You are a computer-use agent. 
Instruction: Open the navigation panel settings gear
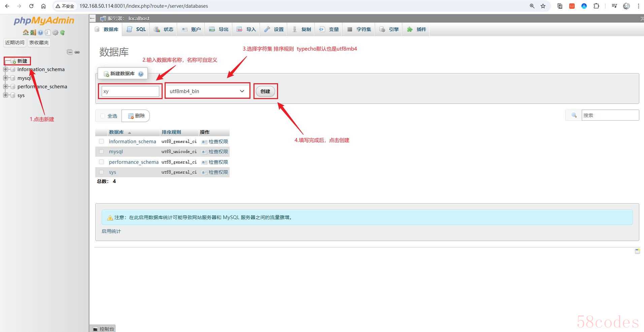click(x=55, y=33)
